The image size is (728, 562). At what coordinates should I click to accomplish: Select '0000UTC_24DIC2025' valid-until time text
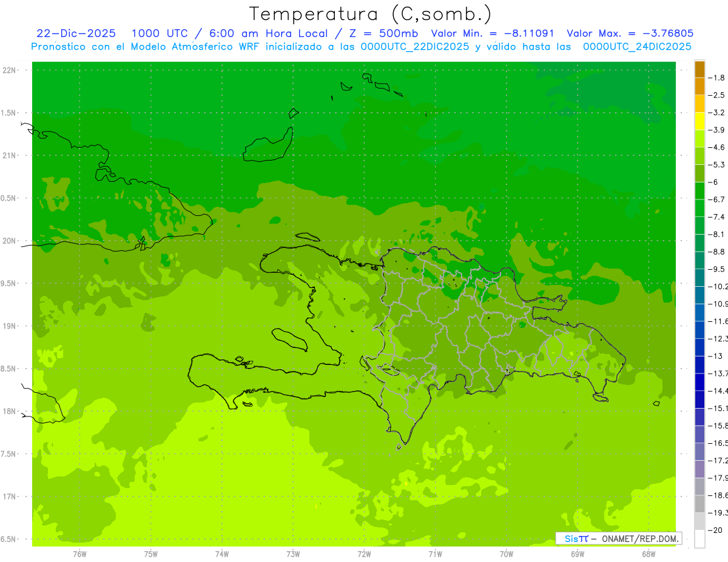pos(637,47)
